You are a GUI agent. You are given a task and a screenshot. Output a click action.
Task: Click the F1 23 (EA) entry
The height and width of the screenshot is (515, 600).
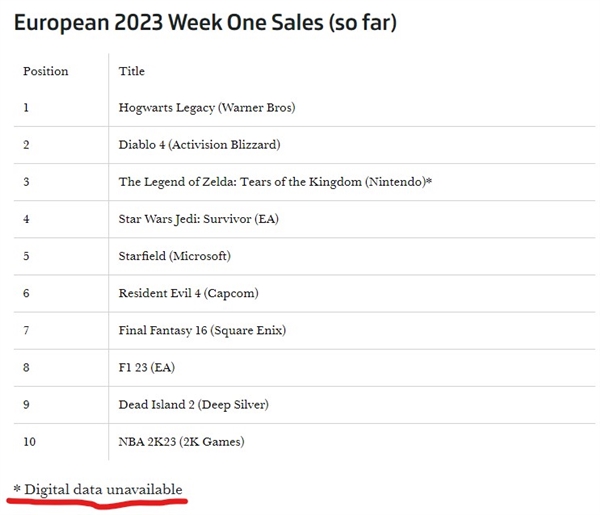click(x=146, y=367)
